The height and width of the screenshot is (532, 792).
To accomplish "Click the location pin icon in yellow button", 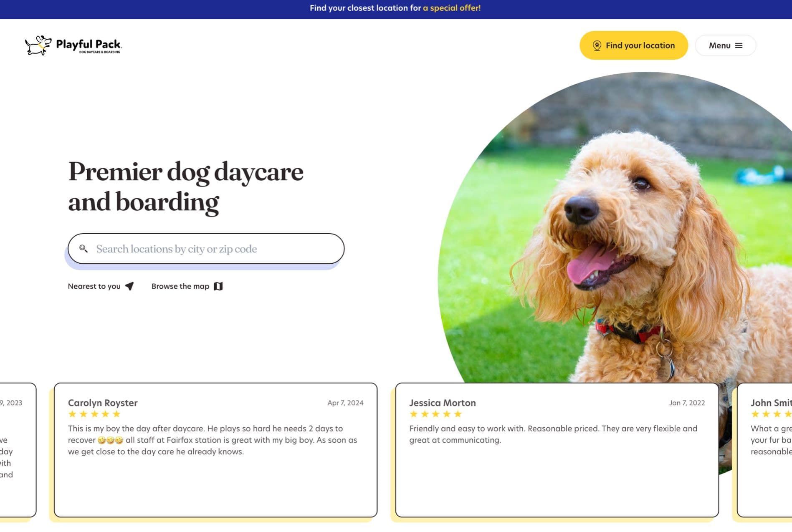I will pyautogui.click(x=597, y=45).
